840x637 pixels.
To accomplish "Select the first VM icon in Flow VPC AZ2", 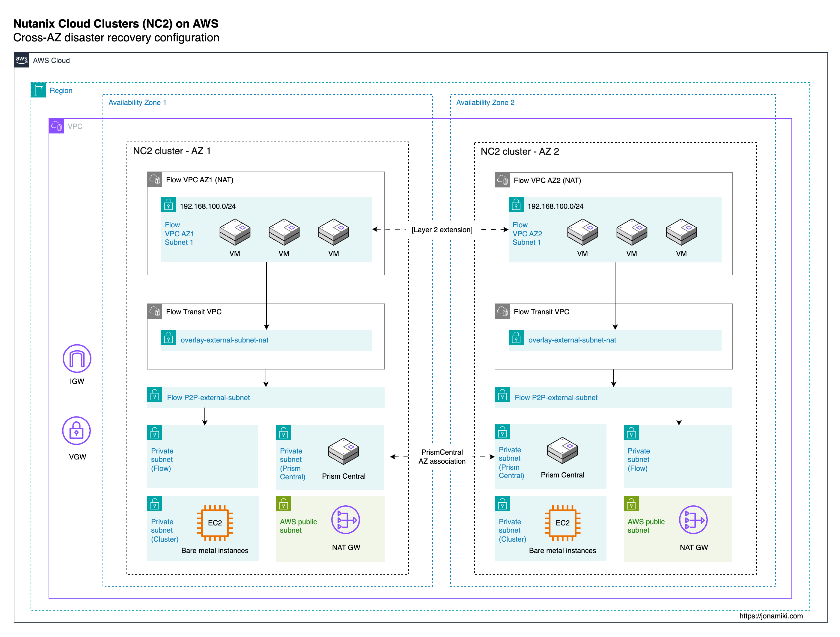I will click(582, 232).
